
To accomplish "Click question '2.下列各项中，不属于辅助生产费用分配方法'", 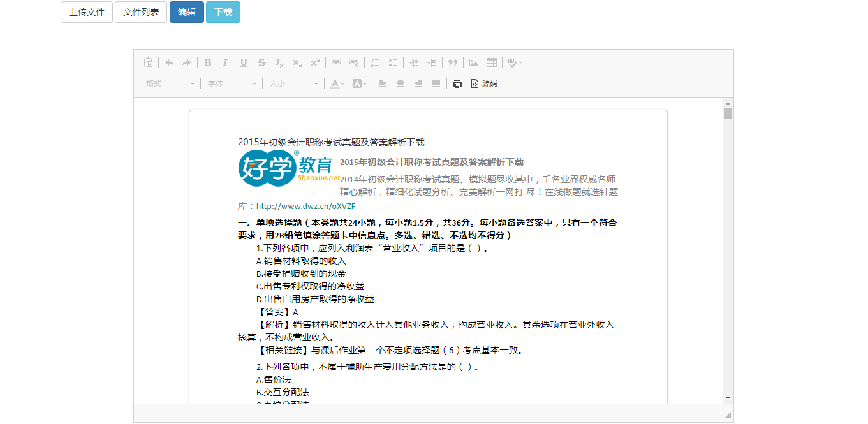I will pos(367,367).
